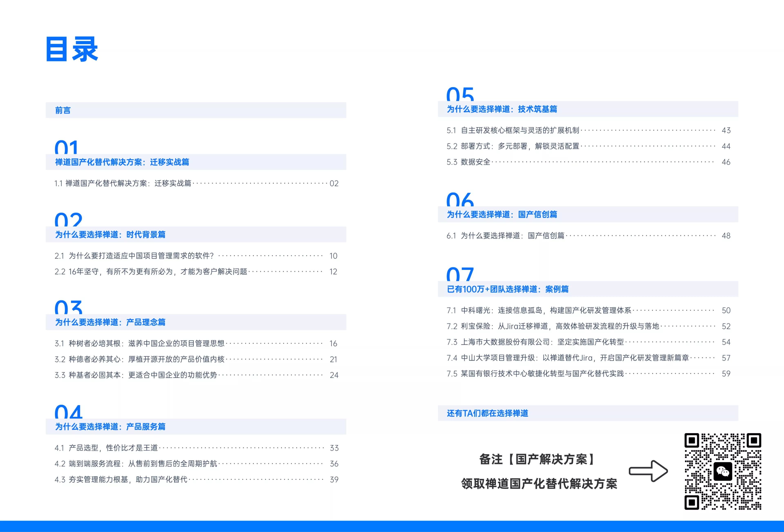Select chapter heading 技术筑基篇
The image size is (784, 532).
click(x=502, y=109)
